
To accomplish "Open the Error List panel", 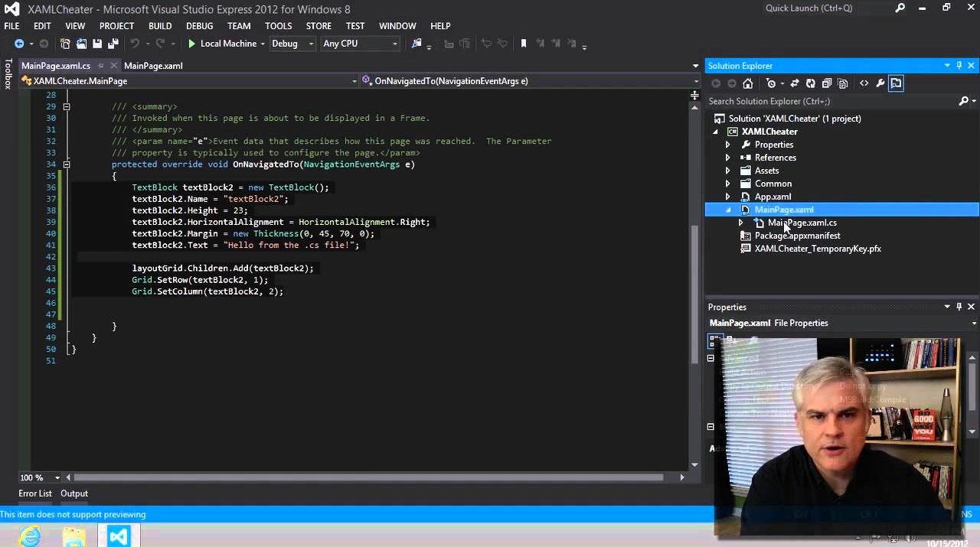I will (x=35, y=493).
